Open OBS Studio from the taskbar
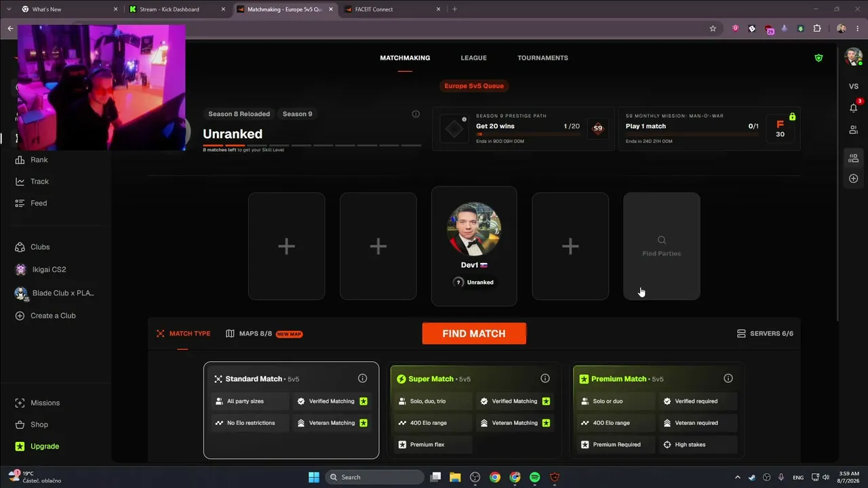 pos(475,477)
